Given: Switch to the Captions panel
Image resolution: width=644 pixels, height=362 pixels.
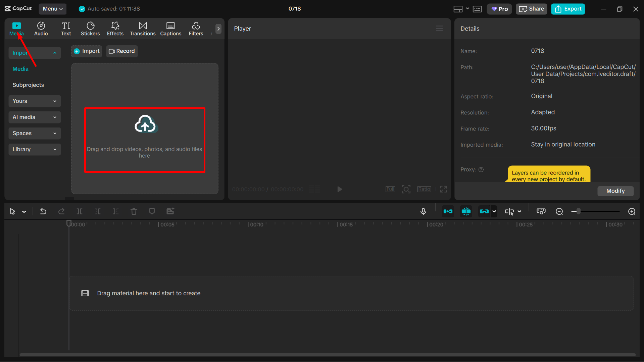Looking at the screenshot, I should coord(170,29).
